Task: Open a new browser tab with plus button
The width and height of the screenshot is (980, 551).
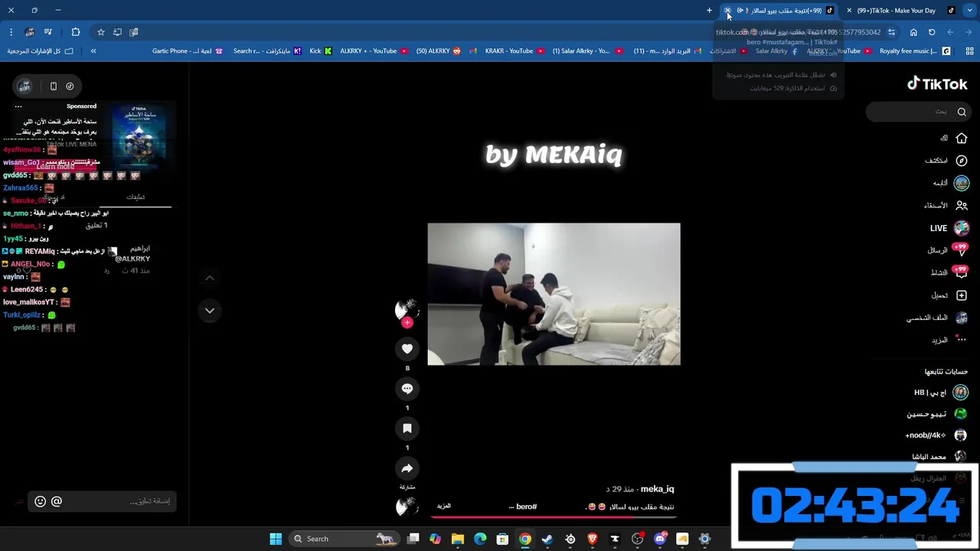Action: [x=709, y=11]
